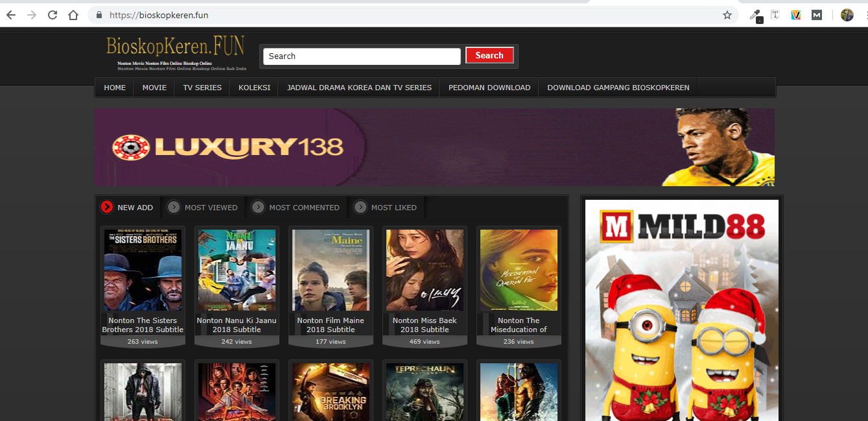868x421 pixels.
Task: Open the colorful V extension icon
Action: click(x=795, y=15)
